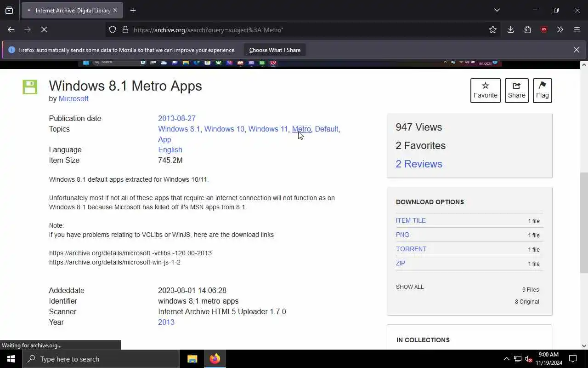Open the uBlock Origin extension
This screenshot has width=588, height=368.
[544, 30]
